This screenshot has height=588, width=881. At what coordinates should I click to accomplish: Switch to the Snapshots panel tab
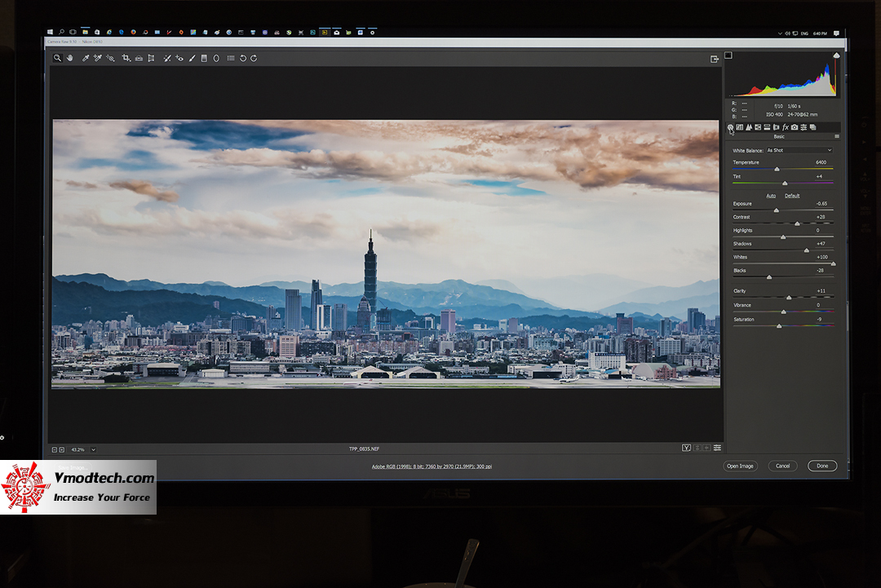pyautogui.click(x=812, y=127)
